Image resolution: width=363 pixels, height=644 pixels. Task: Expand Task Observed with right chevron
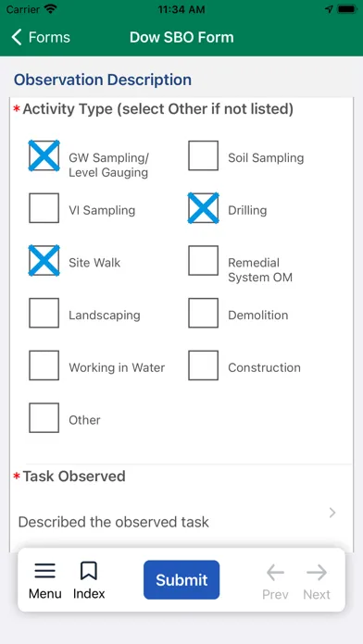(332, 513)
